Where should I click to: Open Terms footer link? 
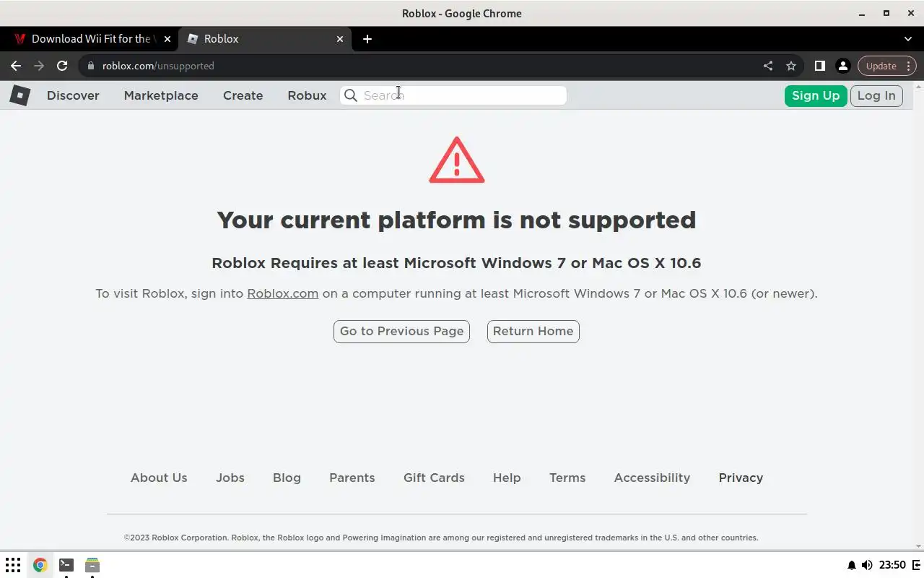point(567,478)
